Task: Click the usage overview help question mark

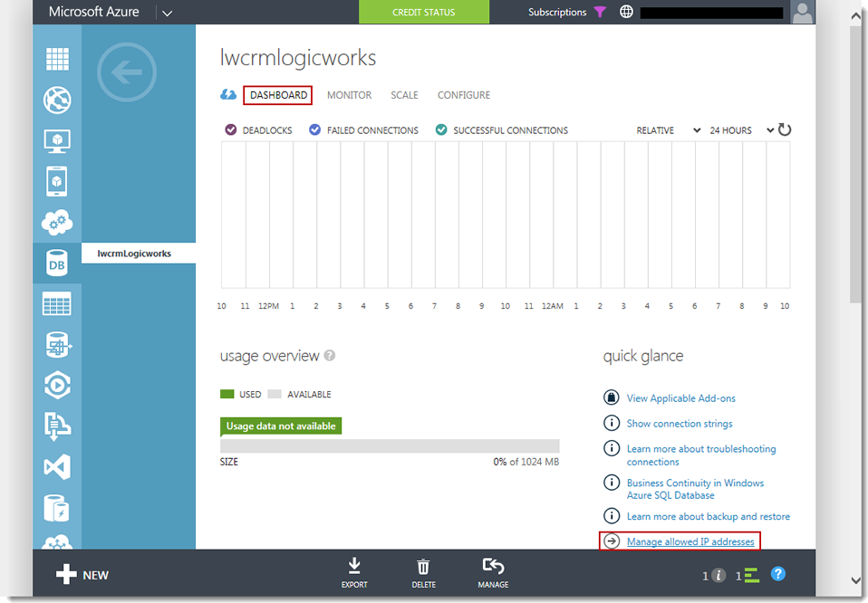Action: click(330, 355)
